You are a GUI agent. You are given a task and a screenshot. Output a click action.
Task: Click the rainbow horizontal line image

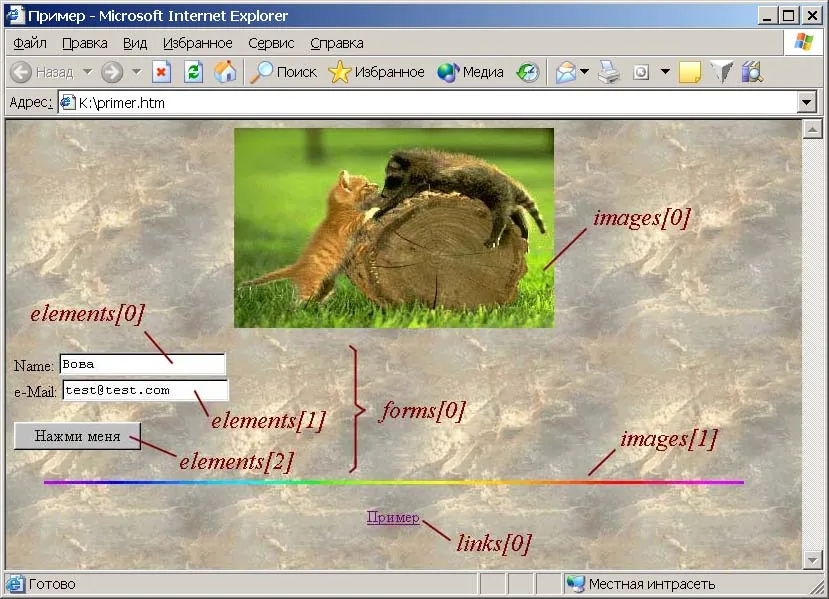pyautogui.click(x=394, y=482)
